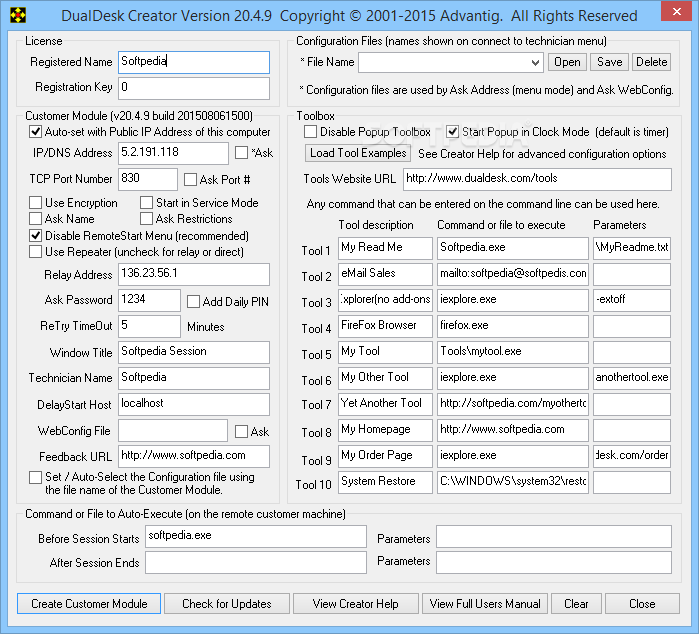Image resolution: width=699 pixels, height=634 pixels.
Task: Check the Ask box beside WebConfig File
Action: pos(241,432)
